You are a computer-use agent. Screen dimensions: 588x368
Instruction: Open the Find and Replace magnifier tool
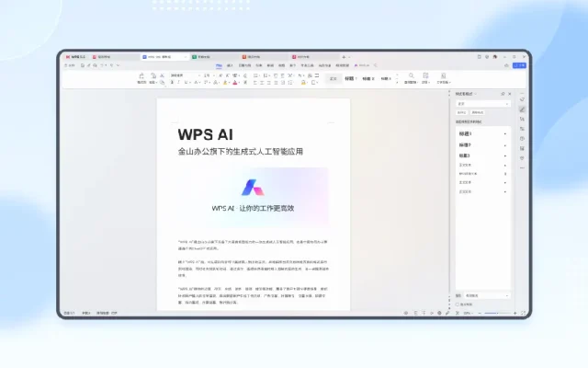pos(412,75)
